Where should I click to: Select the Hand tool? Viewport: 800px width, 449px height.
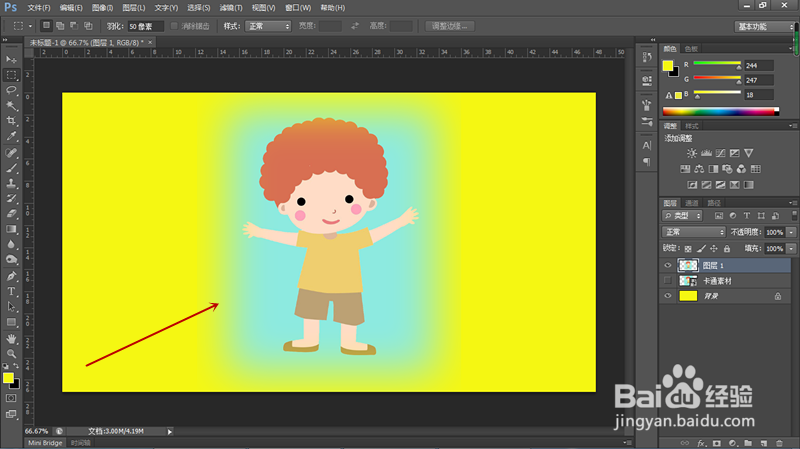click(11, 338)
